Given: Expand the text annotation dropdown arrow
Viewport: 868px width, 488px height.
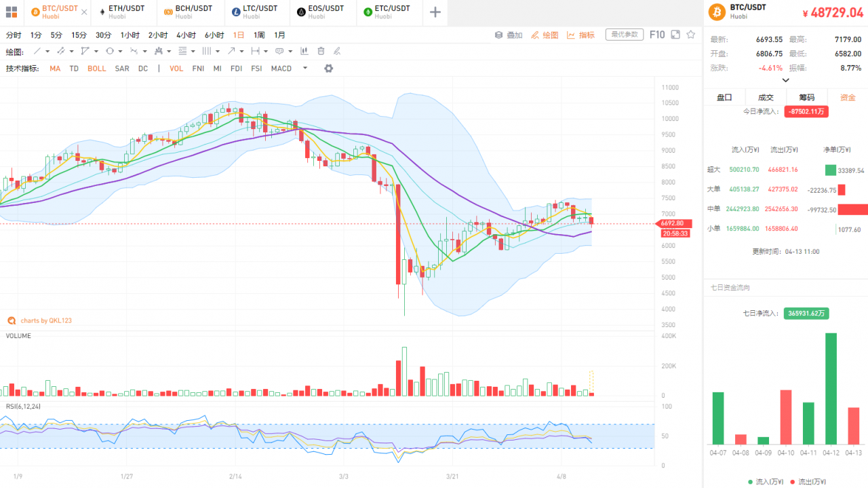Looking at the screenshot, I should click(290, 52).
